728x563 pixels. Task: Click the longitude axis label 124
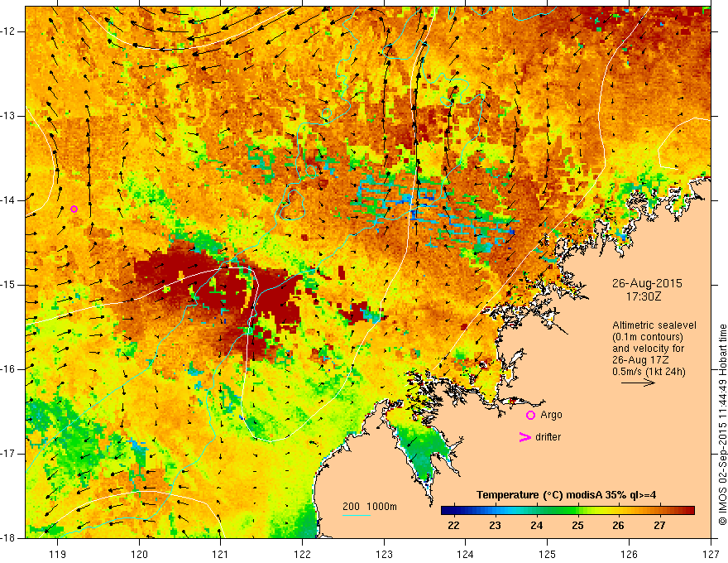point(465,554)
